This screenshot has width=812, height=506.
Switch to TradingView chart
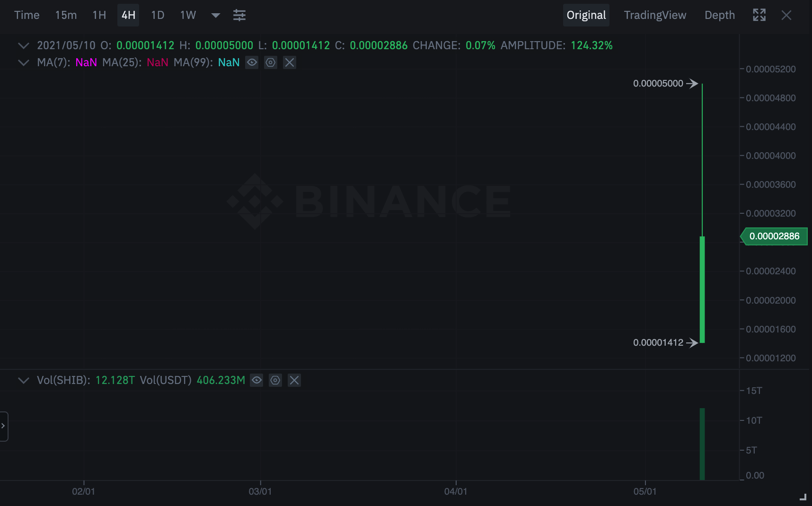(655, 15)
